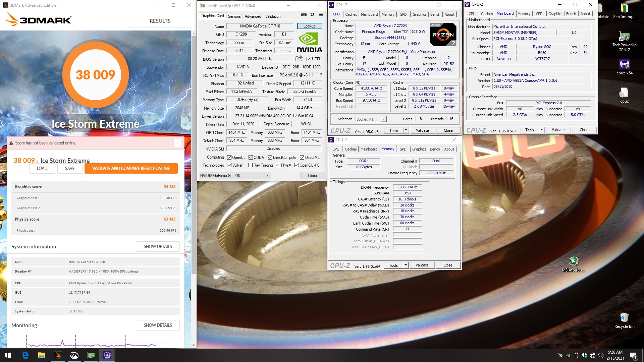Expand Tools arrow in CPU-Z CPU window

tap(406, 130)
